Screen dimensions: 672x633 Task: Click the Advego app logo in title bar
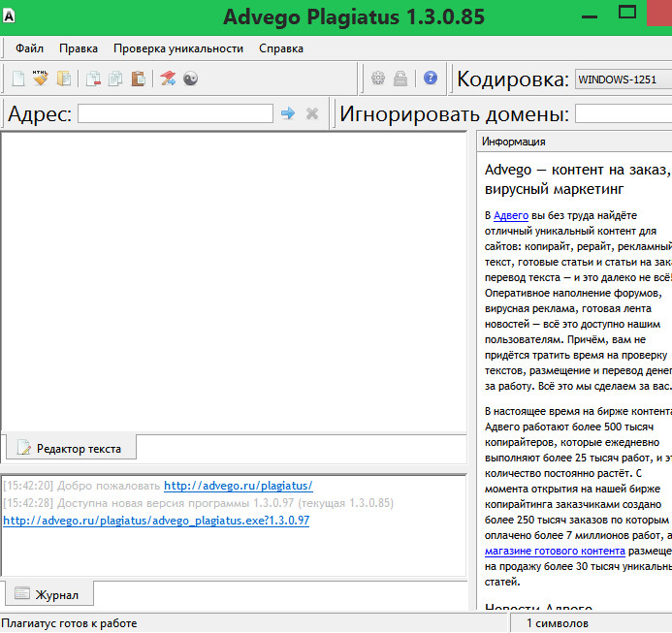point(9,16)
